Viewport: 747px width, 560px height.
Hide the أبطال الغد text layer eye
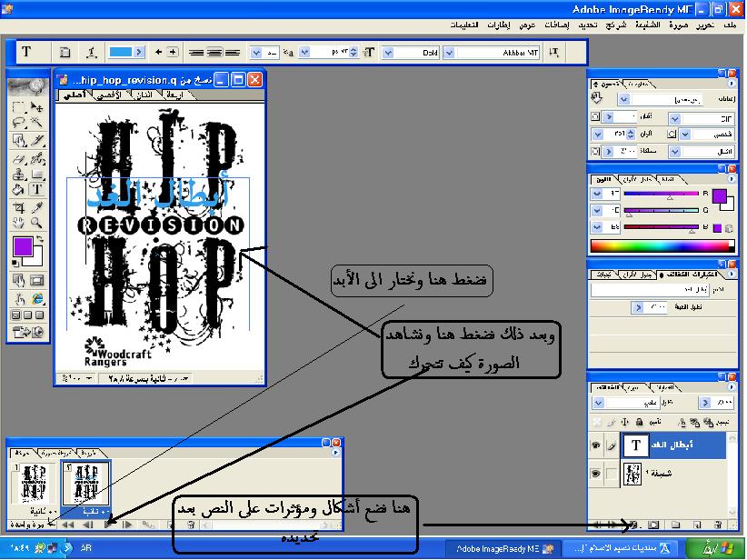[x=595, y=445]
